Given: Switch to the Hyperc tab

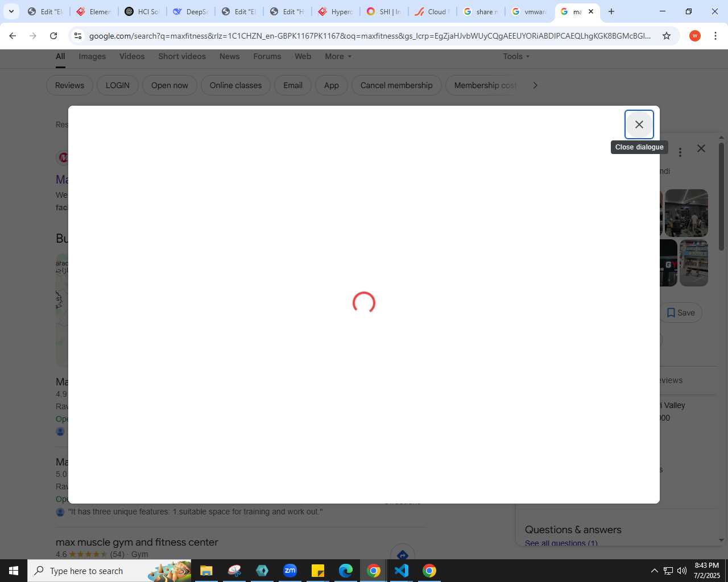Looking at the screenshot, I should pyautogui.click(x=336, y=11).
